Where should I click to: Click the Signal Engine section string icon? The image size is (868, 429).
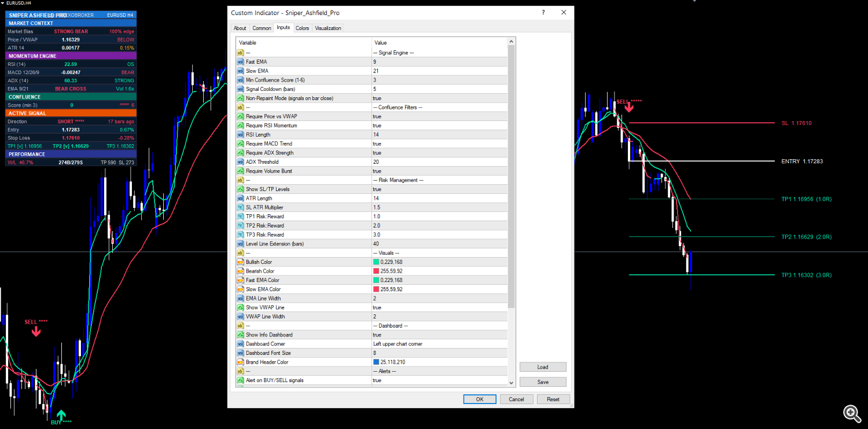point(241,52)
